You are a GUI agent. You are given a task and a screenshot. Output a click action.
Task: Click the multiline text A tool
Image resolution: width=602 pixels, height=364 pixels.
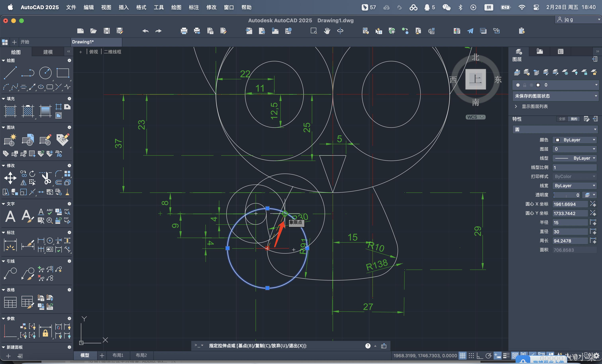(x=10, y=216)
